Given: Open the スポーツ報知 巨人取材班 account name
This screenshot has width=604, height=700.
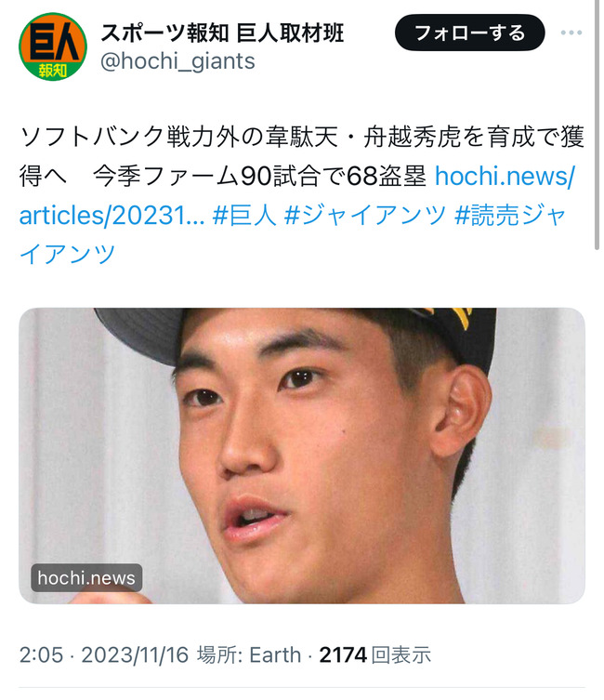Looking at the screenshot, I should (222, 33).
